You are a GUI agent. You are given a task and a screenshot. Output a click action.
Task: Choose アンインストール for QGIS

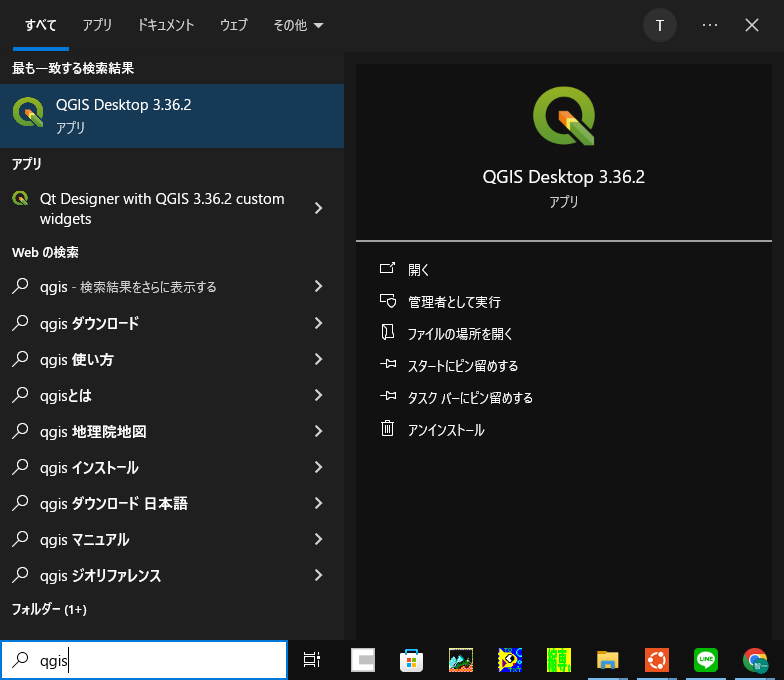click(x=446, y=429)
